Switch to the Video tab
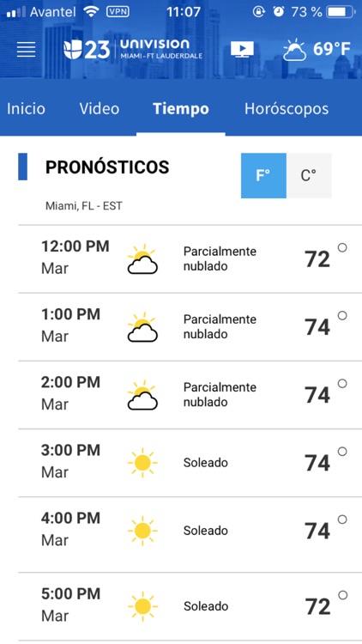The height and width of the screenshot is (644, 362). [x=100, y=109]
